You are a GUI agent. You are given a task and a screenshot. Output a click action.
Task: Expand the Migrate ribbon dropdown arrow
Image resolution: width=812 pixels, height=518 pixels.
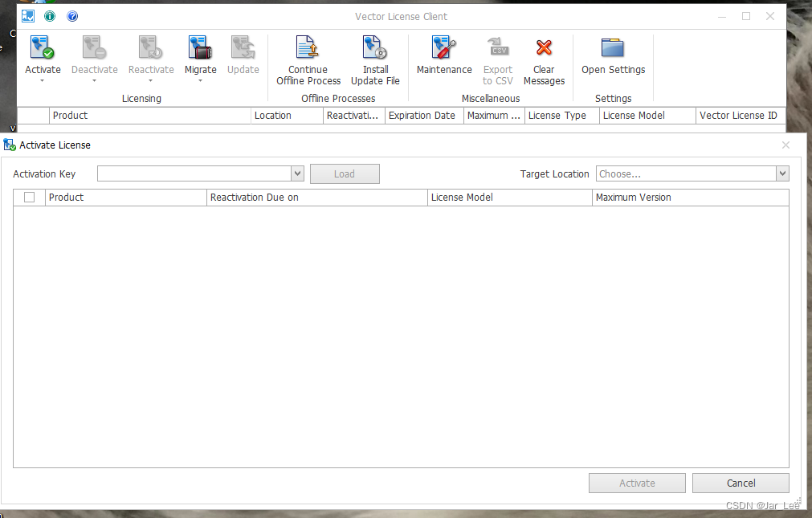pyautogui.click(x=200, y=81)
